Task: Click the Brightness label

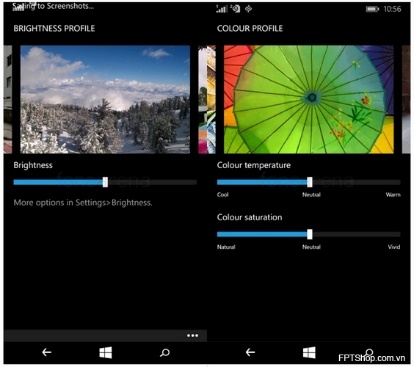Action: click(x=33, y=165)
